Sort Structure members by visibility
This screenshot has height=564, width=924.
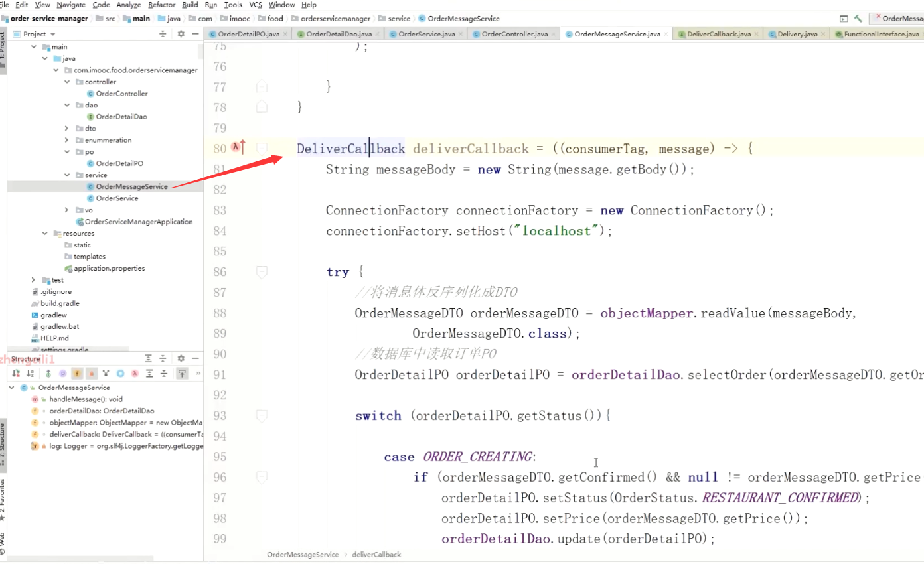click(16, 374)
